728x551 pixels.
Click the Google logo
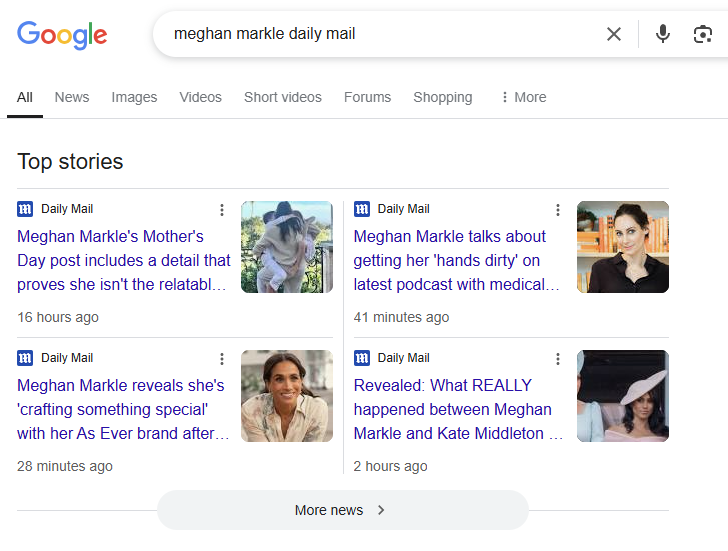pos(62,35)
